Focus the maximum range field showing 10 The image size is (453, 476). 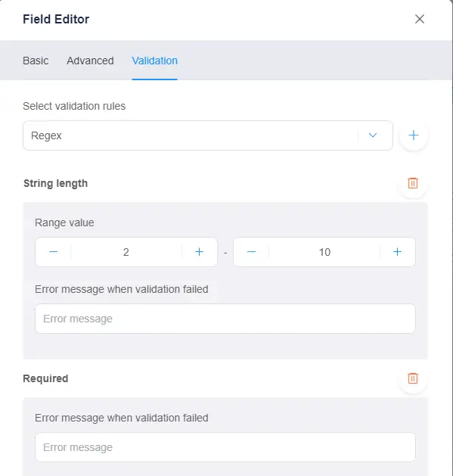[324, 252]
